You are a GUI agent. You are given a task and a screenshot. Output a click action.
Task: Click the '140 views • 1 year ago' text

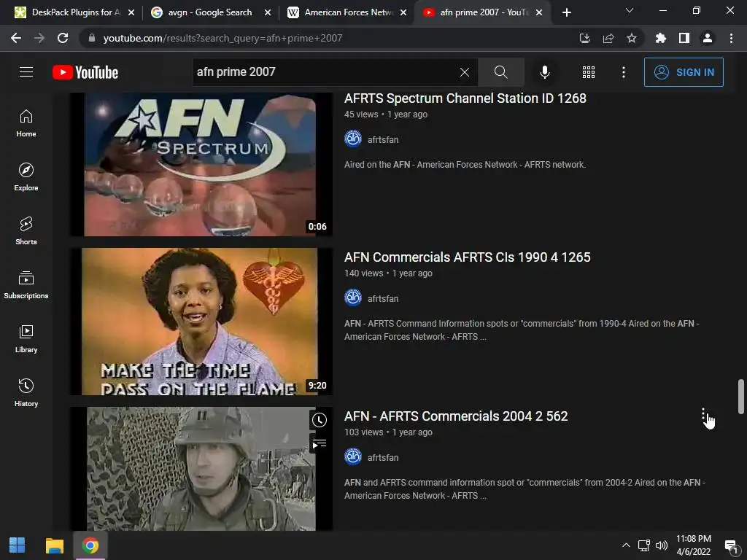coord(388,273)
